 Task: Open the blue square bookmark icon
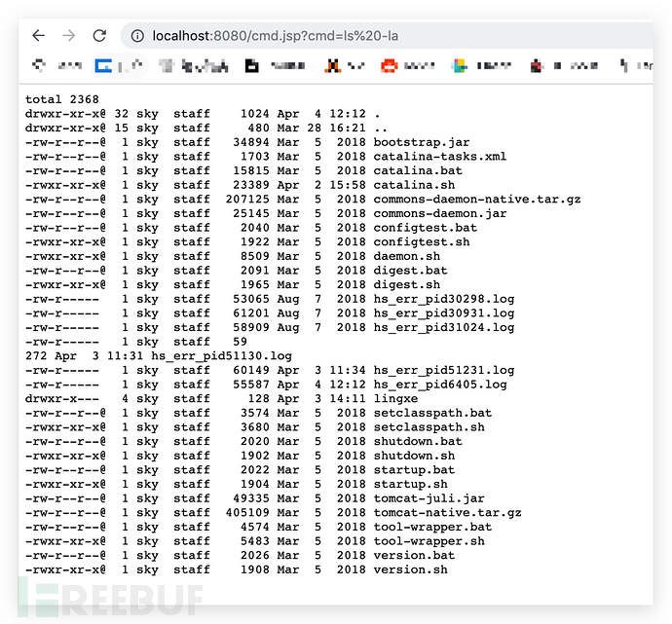click(103, 66)
